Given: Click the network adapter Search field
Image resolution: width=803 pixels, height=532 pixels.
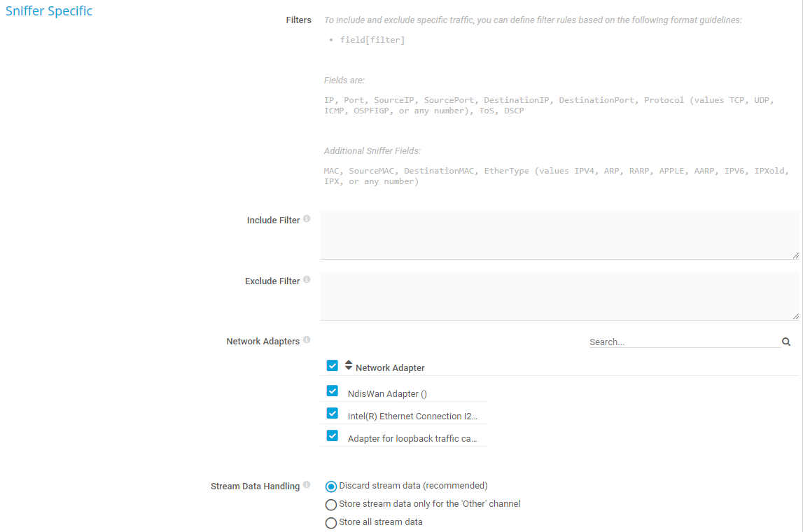Looking at the screenshot, I should coord(683,342).
